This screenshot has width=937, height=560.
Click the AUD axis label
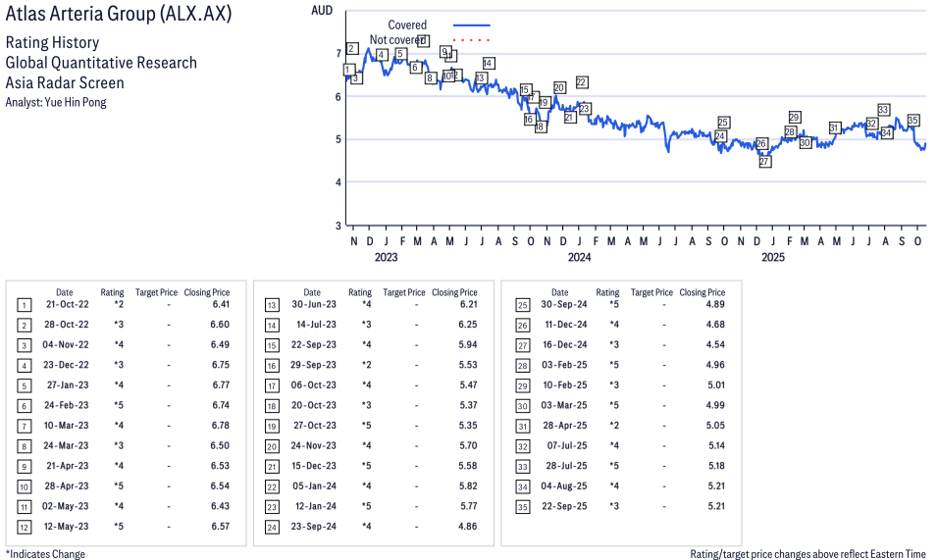320,10
